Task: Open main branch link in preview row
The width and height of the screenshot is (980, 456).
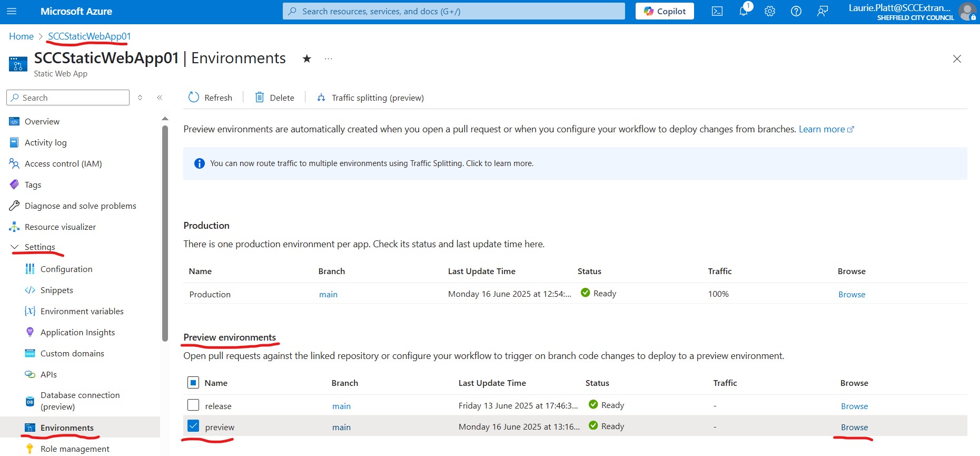Action: click(x=341, y=427)
